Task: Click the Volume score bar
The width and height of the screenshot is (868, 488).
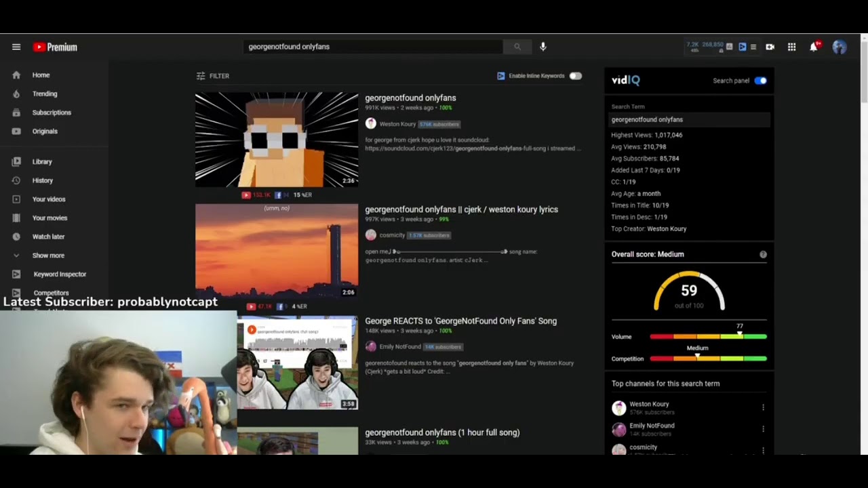Action: point(708,337)
